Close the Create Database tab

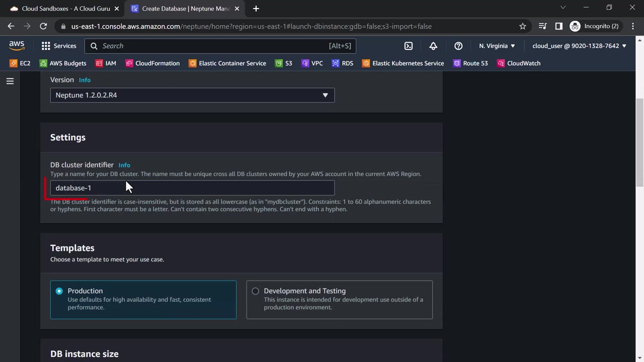click(238, 9)
